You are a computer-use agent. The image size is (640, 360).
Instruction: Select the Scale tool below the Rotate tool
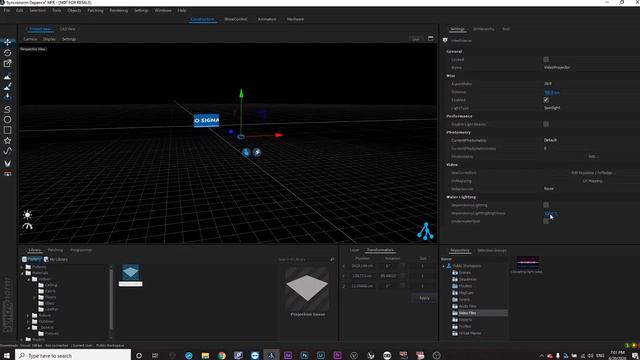tap(7, 63)
